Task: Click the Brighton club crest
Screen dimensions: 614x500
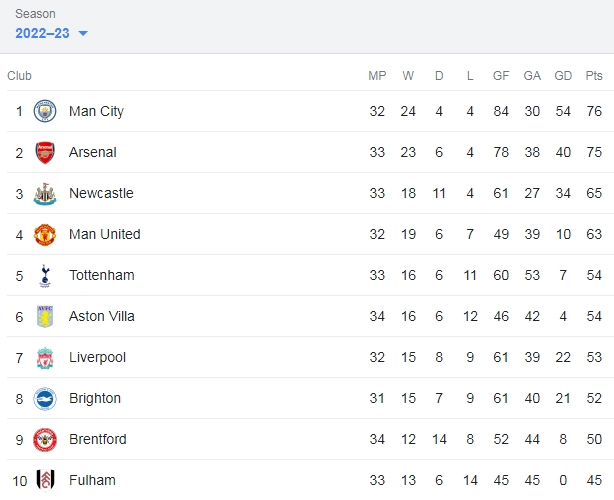Action: [45, 399]
